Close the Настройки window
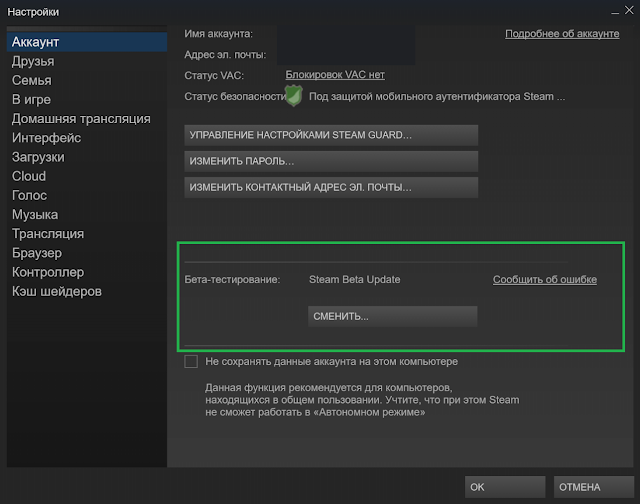This screenshot has height=504, width=640. [x=629, y=10]
